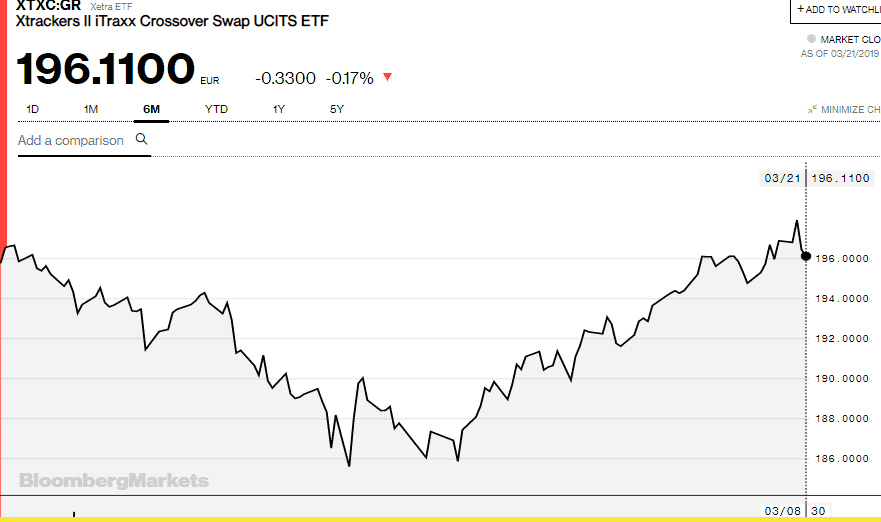Switch chart to 1M range
This screenshot has width=881, height=522.
(91, 109)
